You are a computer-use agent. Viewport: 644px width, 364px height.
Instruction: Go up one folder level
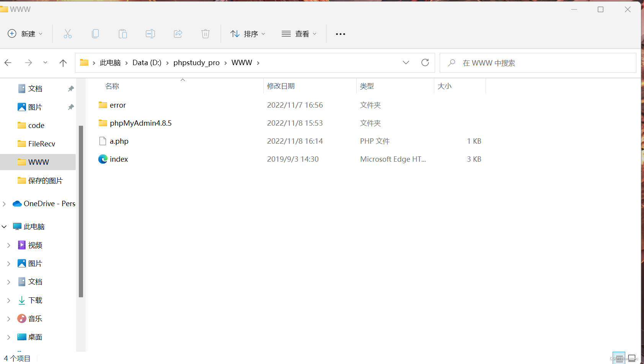tap(63, 63)
